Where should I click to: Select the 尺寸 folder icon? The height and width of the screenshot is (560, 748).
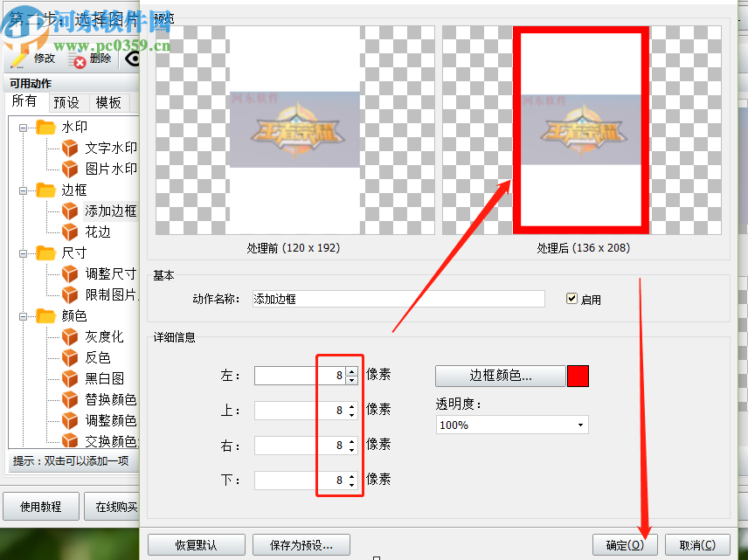[x=45, y=252]
